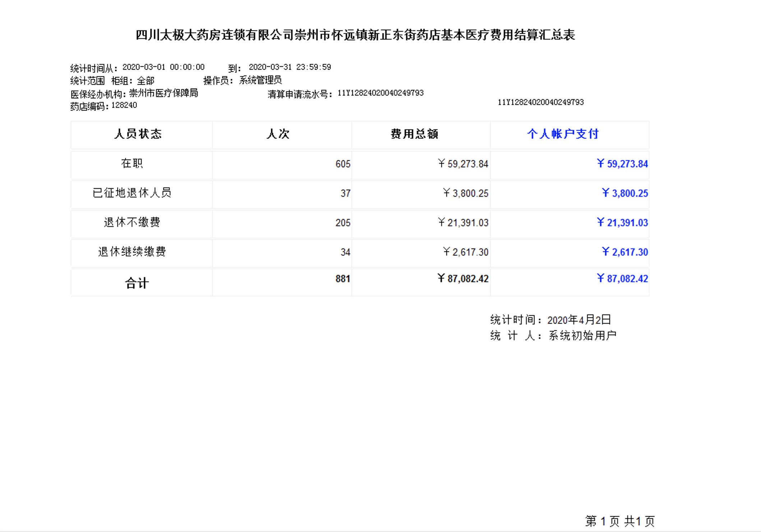Click pharmacy code 128240
This screenshot has width=761, height=532.
124,105
